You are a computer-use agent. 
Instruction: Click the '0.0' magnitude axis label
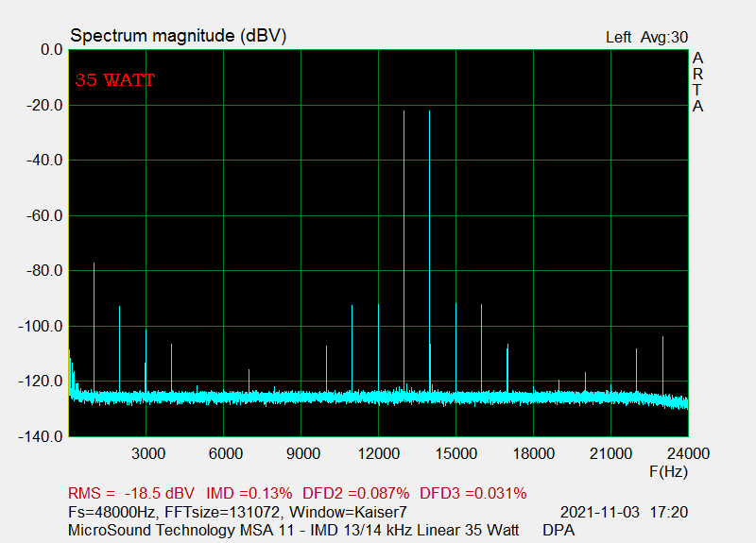point(52,50)
